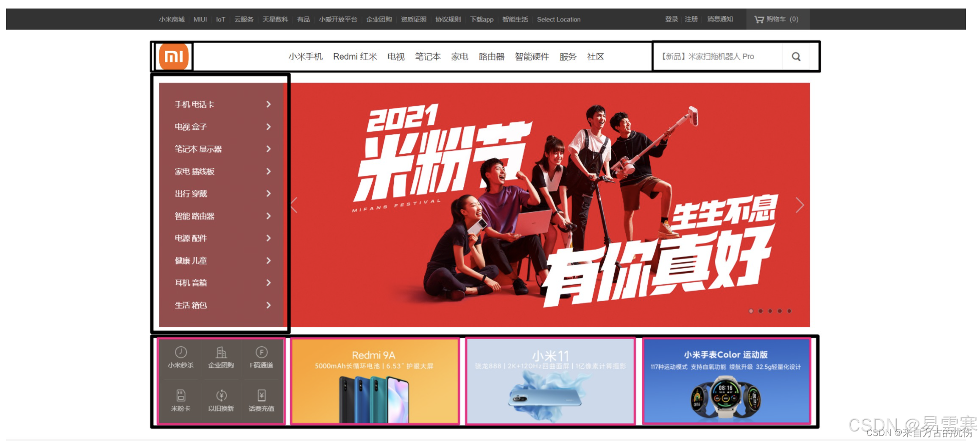
Task: Open 电视 nav menu item
Action: [396, 57]
